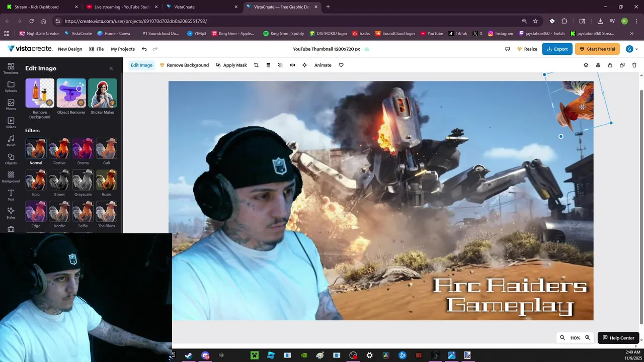Apply the Epic filter
Viewport: 644px width, 362px height.
36,180
